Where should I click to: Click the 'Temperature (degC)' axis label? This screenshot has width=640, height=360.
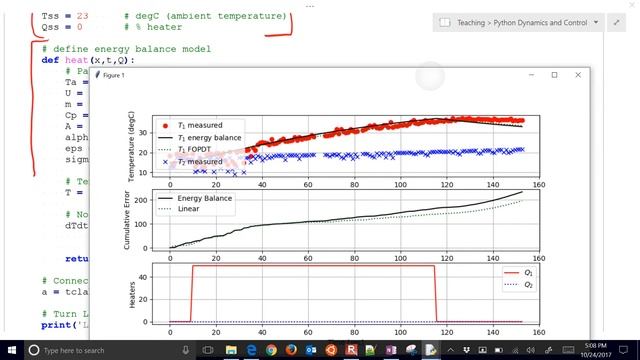click(x=131, y=146)
